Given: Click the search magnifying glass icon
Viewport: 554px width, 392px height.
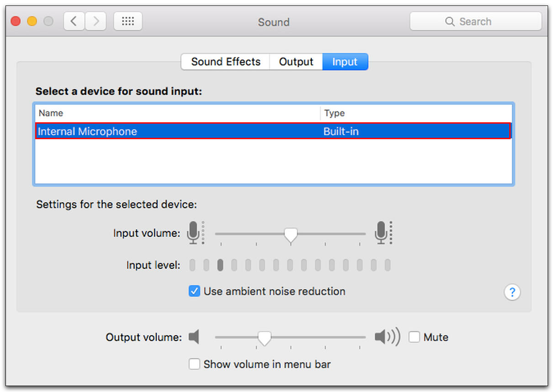Looking at the screenshot, I should [x=450, y=21].
